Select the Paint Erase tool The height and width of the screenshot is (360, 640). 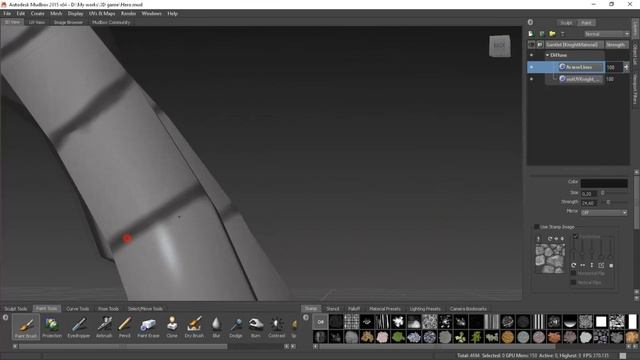(x=148, y=327)
